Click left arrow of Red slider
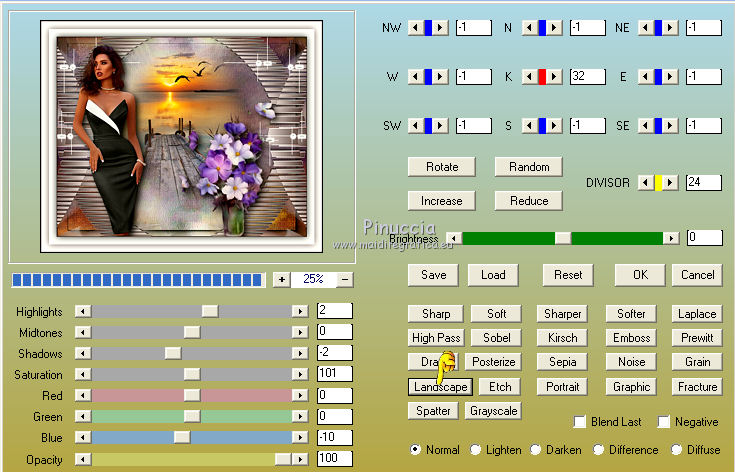735x472 pixels. pos(83,395)
